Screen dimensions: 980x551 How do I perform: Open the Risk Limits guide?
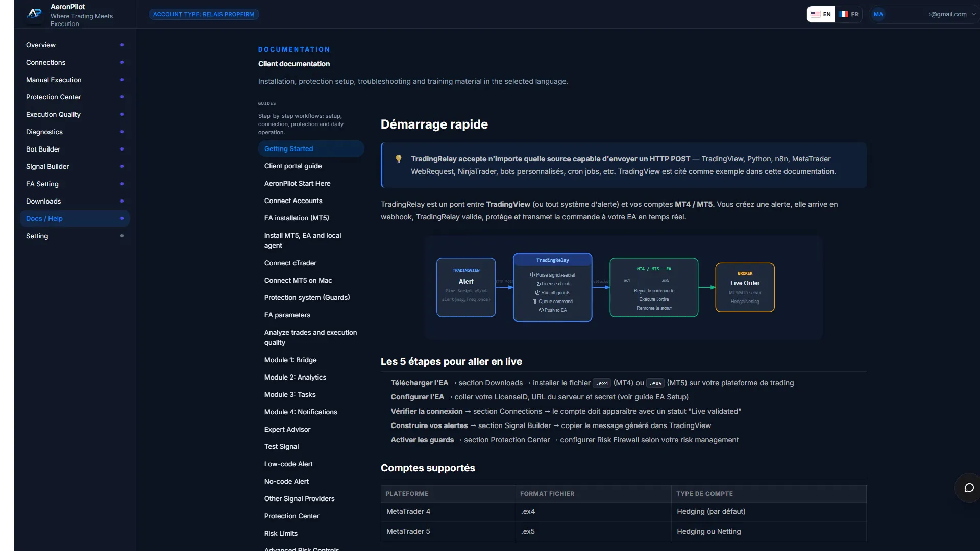[311, 533]
